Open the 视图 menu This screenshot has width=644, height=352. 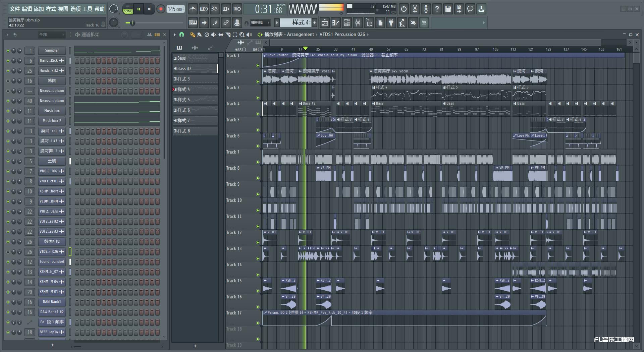coord(63,9)
